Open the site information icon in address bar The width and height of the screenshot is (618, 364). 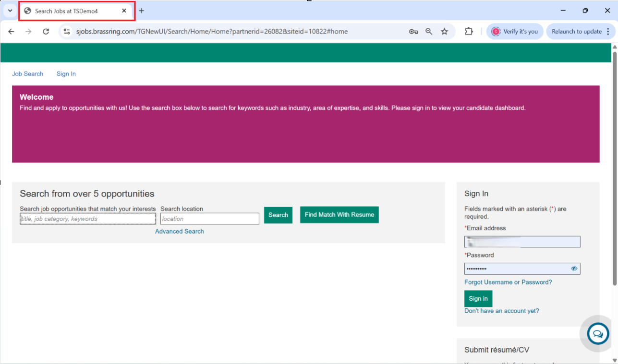67,32
